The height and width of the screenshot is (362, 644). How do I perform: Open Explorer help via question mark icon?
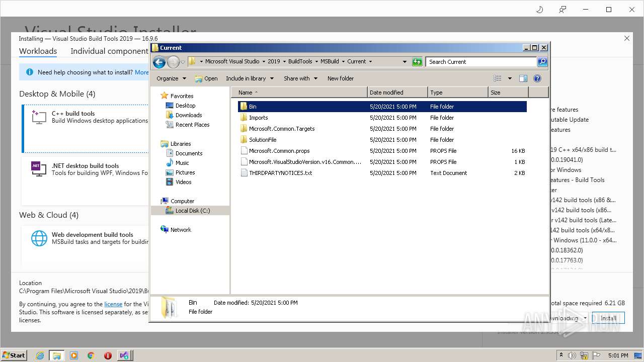pyautogui.click(x=537, y=78)
